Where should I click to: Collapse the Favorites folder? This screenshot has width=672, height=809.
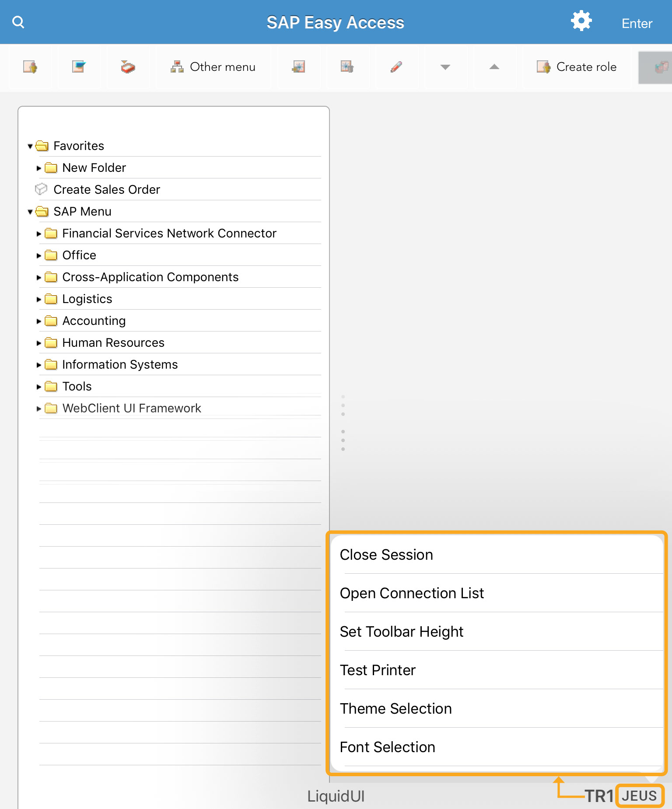click(x=30, y=146)
